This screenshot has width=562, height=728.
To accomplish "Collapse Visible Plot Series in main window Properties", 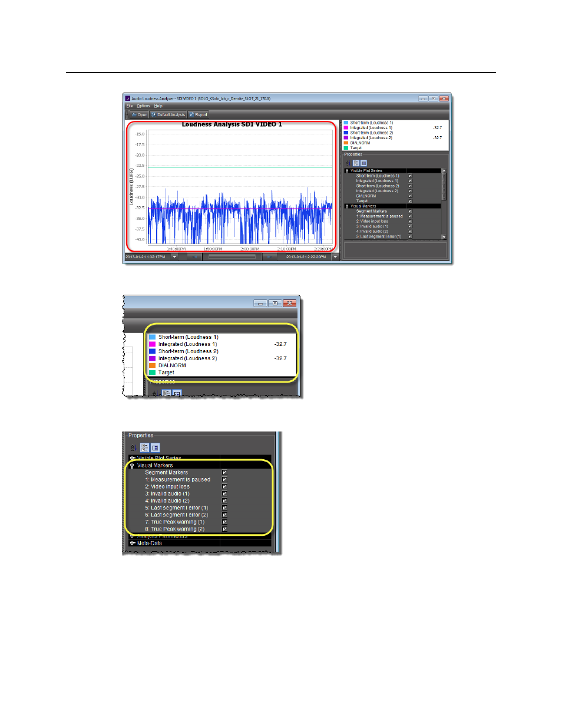I will point(347,171).
